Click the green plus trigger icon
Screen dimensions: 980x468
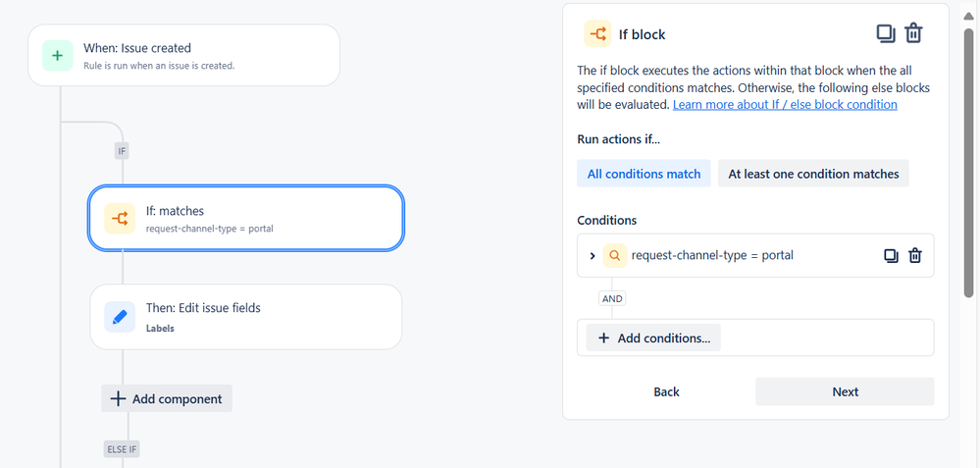click(57, 56)
